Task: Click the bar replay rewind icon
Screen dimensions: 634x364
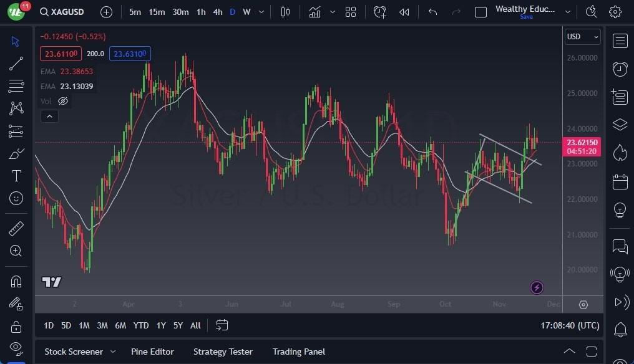Action: click(x=404, y=12)
